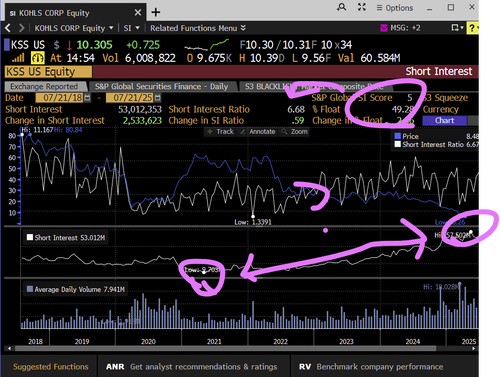Open the pink MSG envelope icon
Screen dimensions: 500x377
click(384, 28)
